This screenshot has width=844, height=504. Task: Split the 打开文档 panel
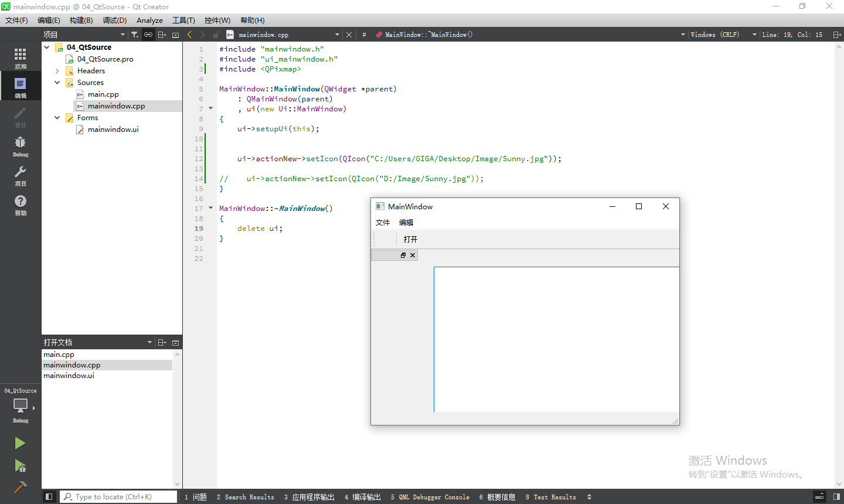pos(162,342)
